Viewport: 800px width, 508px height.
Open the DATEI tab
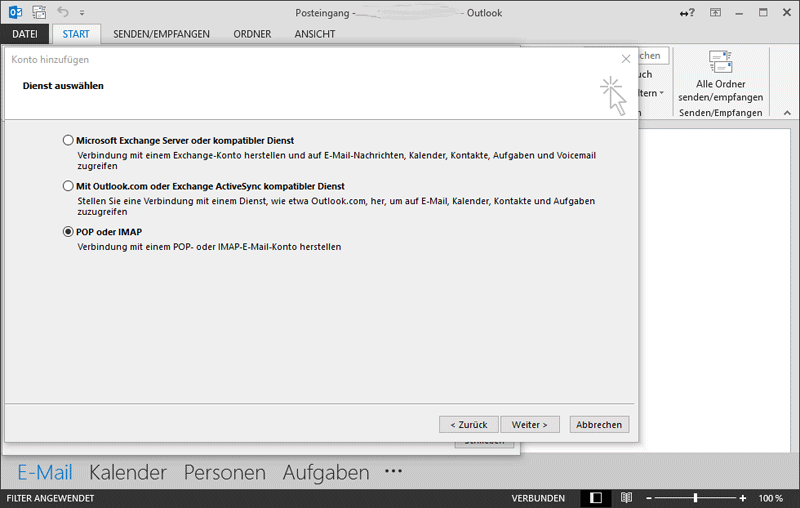coord(25,33)
